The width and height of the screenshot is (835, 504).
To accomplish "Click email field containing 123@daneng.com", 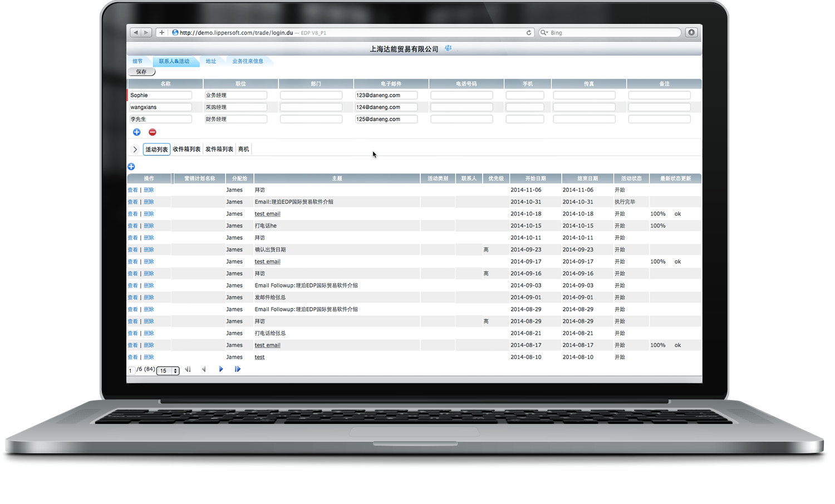I will pyautogui.click(x=386, y=95).
